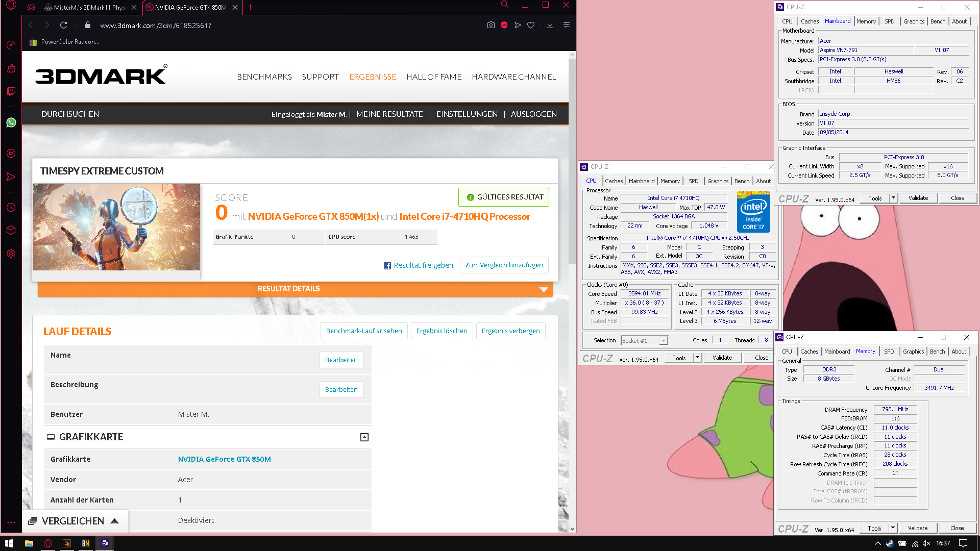Open My Flow send icon
This screenshot has width=980, height=551.
tap(518, 25)
